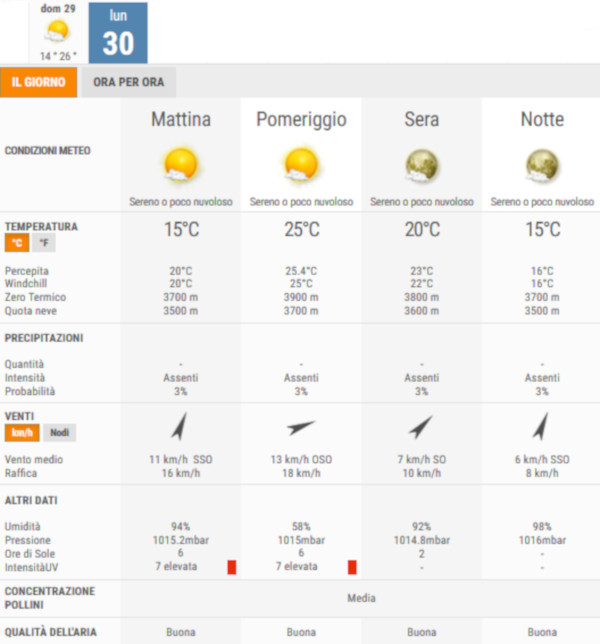The width and height of the screenshot is (600, 644).
Task: Click the Notte SSO wind direction arrow
Action: 541,426
